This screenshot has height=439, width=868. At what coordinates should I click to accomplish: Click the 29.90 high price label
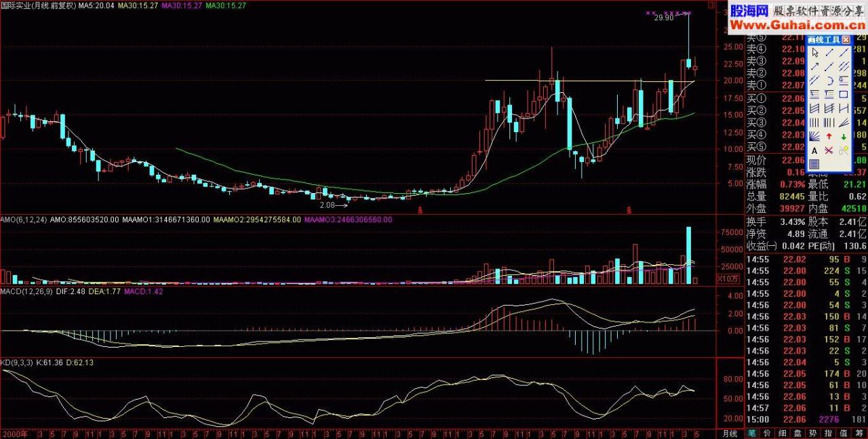664,18
